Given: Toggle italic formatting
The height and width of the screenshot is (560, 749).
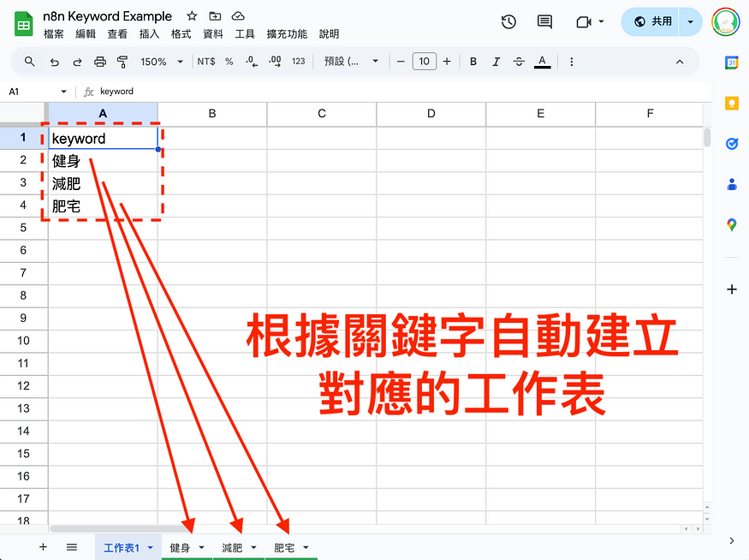Looking at the screenshot, I should 496,62.
